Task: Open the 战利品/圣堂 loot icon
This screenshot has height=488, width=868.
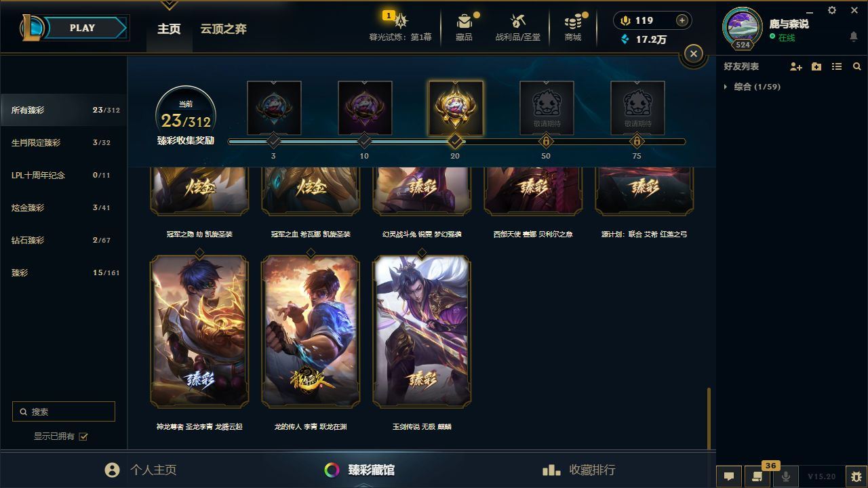Action: pos(517,21)
